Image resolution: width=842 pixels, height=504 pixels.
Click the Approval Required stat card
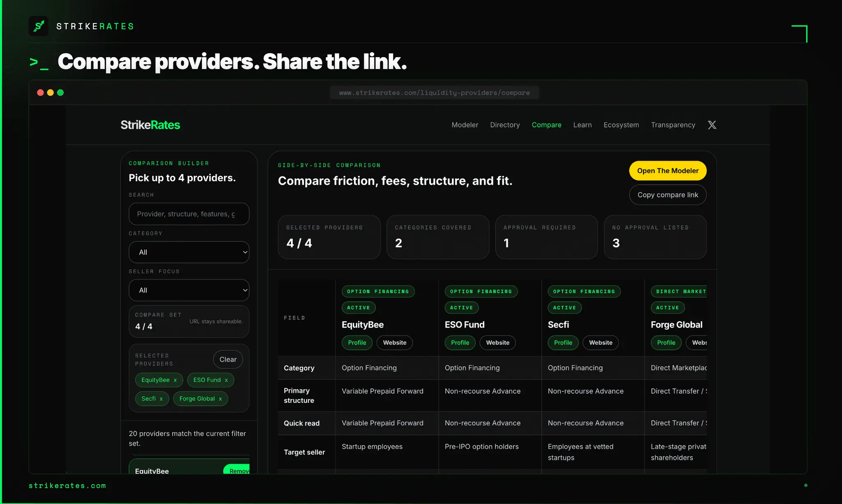(546, 237)
